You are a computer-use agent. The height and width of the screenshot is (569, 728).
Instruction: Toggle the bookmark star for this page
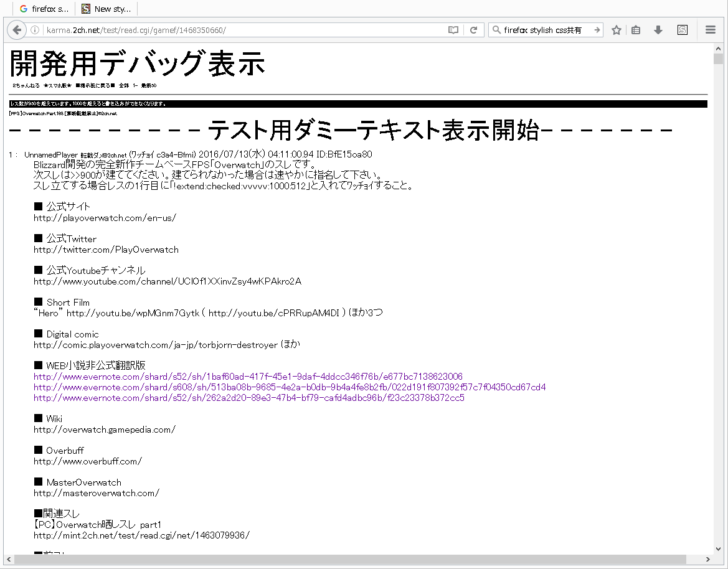pos(616,29)
